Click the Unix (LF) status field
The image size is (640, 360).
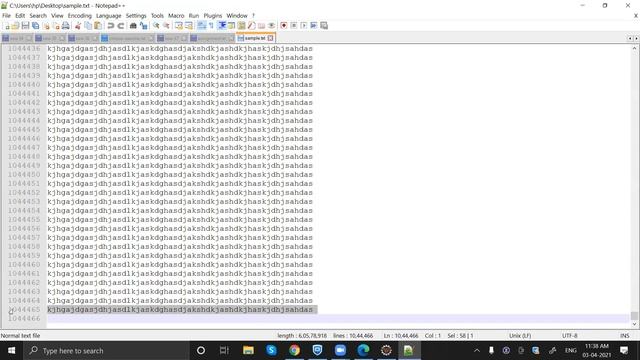click(x=520, y=336)
